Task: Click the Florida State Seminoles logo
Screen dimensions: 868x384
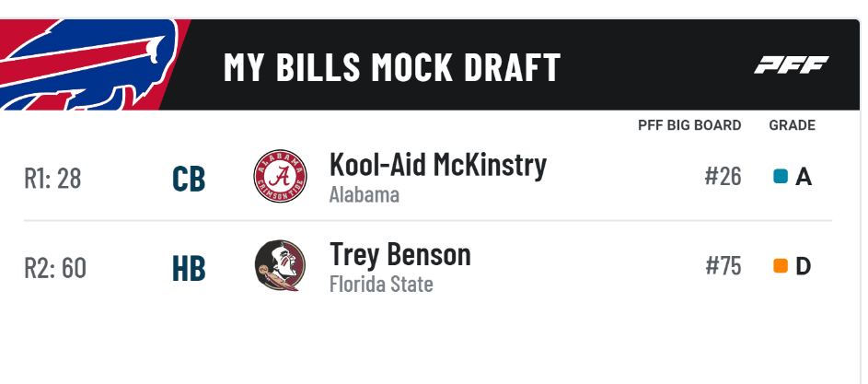Action: coord(280,265)
